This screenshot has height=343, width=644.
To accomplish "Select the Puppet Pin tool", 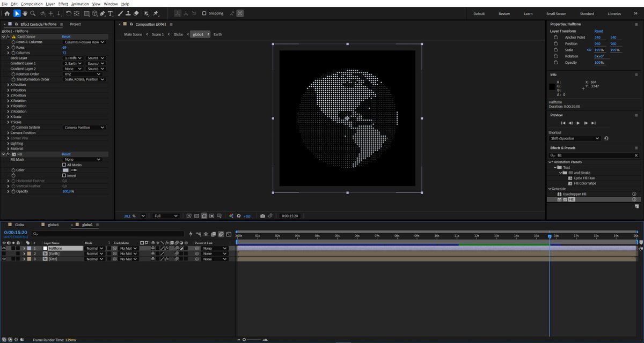I will point(155,13).
